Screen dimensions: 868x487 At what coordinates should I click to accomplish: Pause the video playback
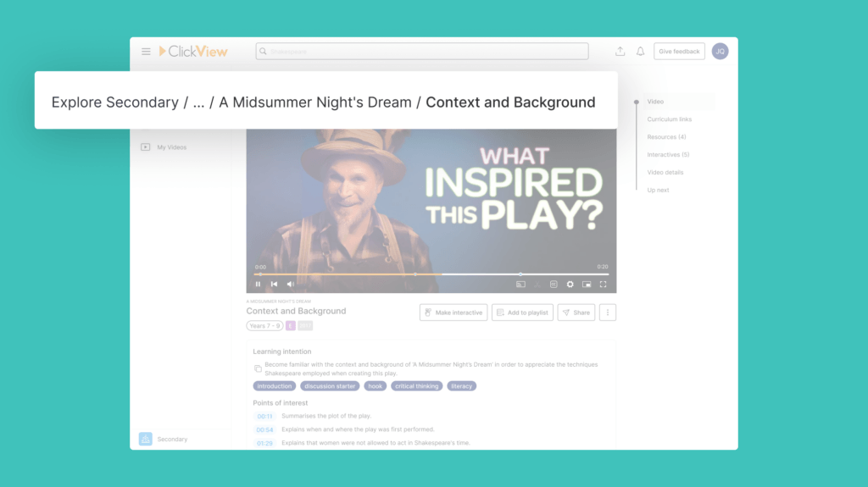259,285
